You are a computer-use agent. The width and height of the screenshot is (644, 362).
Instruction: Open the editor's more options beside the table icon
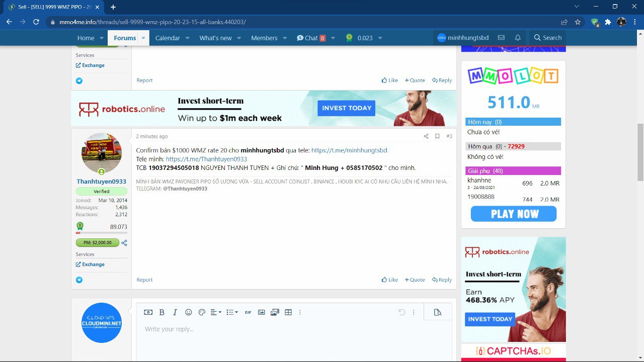300,312
